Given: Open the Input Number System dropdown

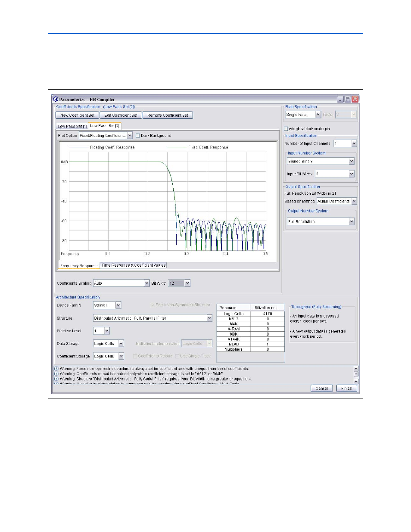Looking at the screenshot, I should click(x=352, y=161).
